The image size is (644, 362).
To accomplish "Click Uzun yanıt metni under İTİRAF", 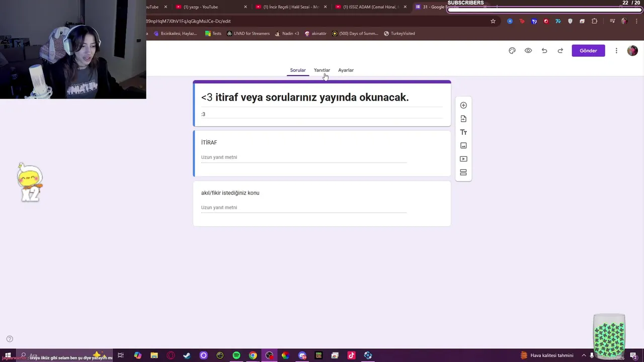I will point(303,157).
